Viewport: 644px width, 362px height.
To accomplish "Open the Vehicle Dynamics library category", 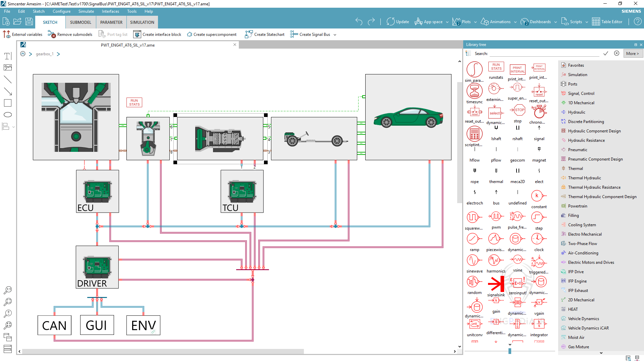I will 583,319.
